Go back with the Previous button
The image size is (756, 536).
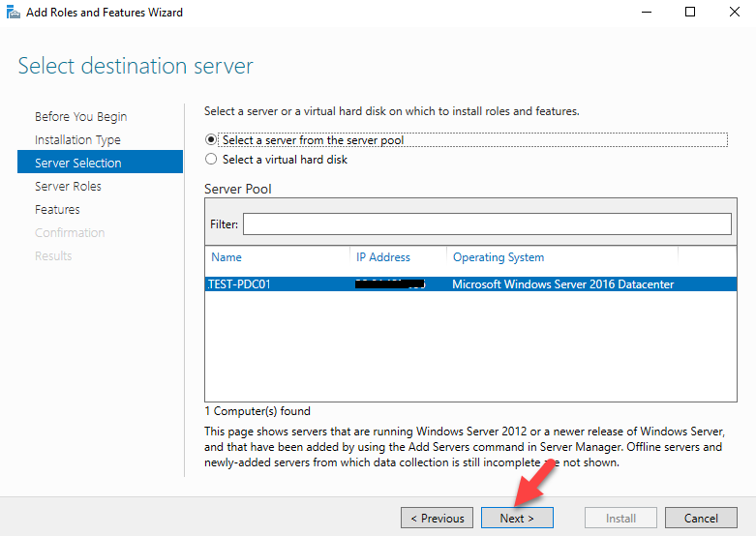437,518
